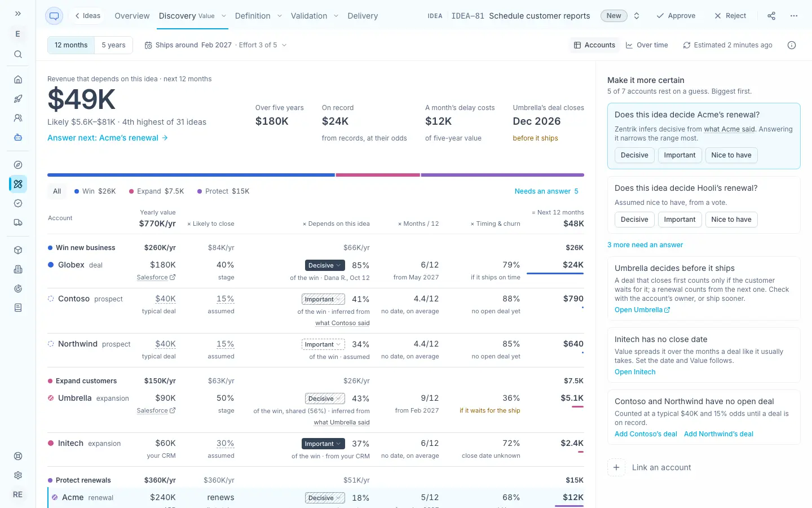
Task: Open the rocket icon in sidebar
Action: pos(18,99)
